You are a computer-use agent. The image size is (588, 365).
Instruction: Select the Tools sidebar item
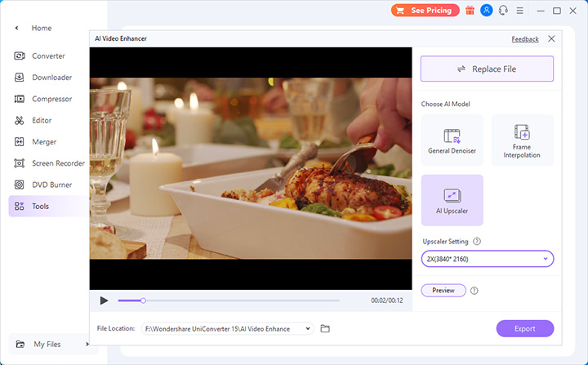pos(49,206)
